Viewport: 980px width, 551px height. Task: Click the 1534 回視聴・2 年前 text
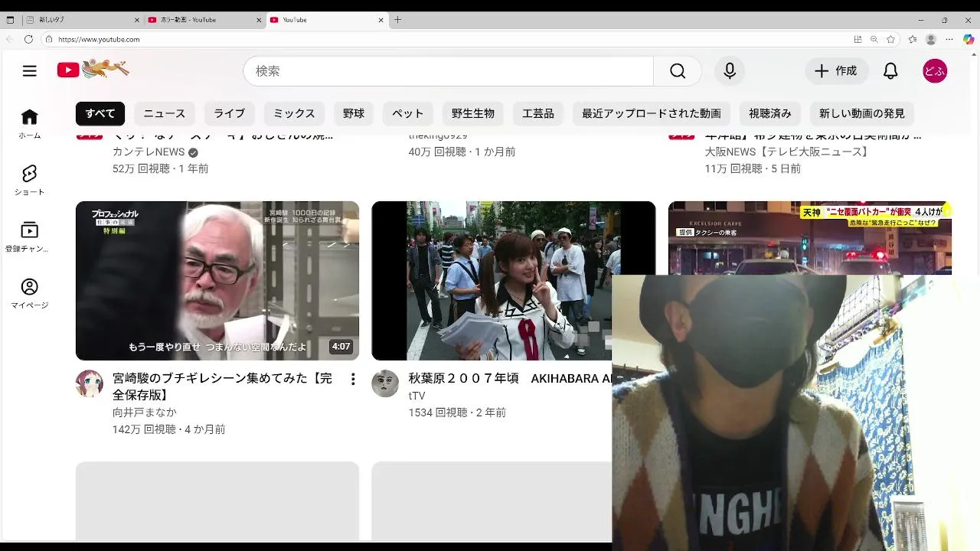click(x=457, y=412)
